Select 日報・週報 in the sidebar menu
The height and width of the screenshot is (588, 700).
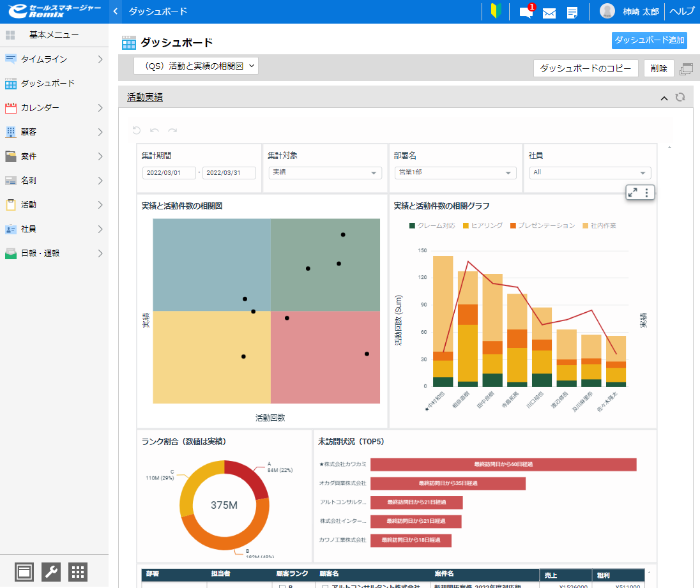(40, 253)
